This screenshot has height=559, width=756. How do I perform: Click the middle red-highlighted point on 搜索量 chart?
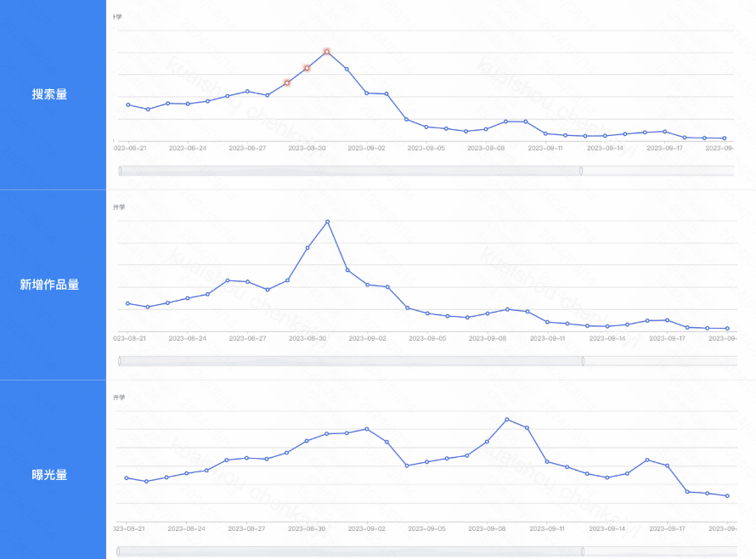coord(307,68)
